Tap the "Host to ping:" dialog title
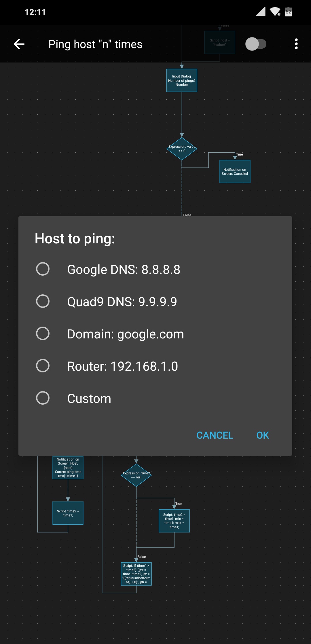 (x=75, y=239)
